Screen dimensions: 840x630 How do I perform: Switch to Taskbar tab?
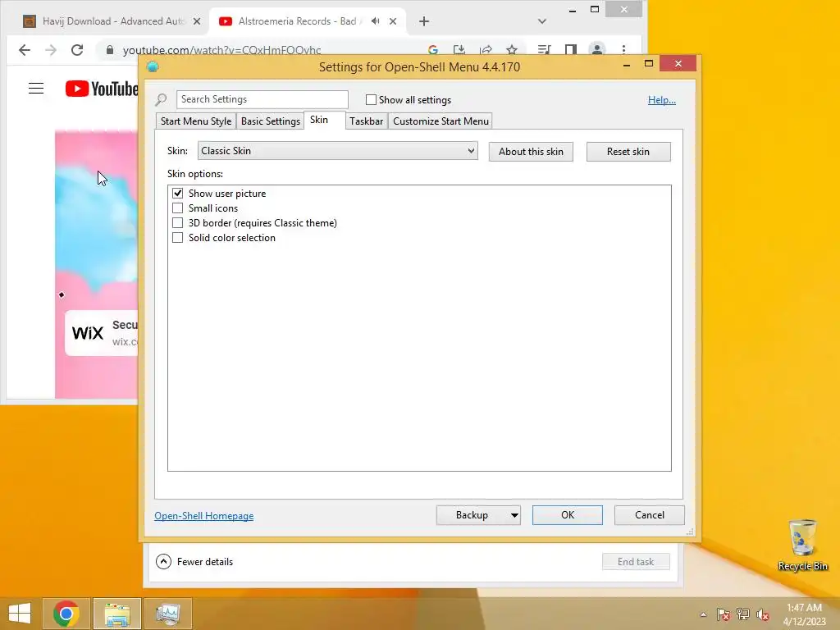367,121
